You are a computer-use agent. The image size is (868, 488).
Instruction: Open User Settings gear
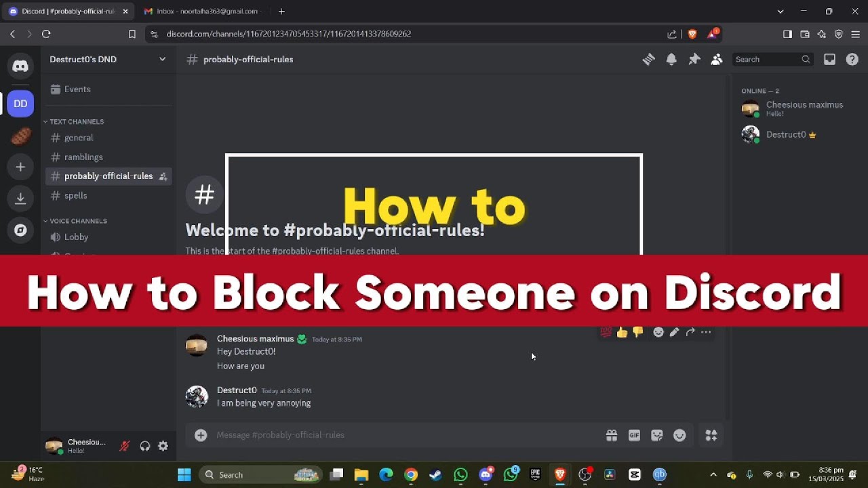[x=163, y=446]
